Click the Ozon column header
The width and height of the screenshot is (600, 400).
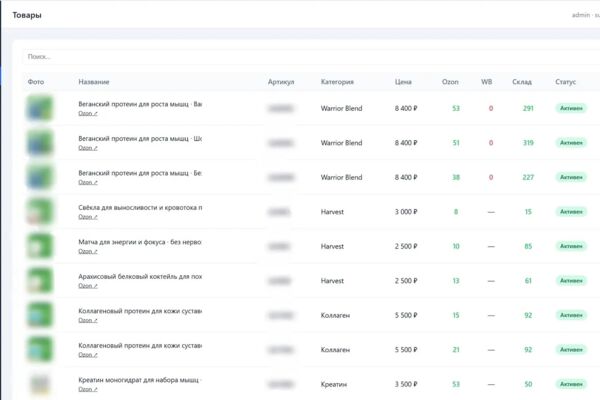pos(450,82)
